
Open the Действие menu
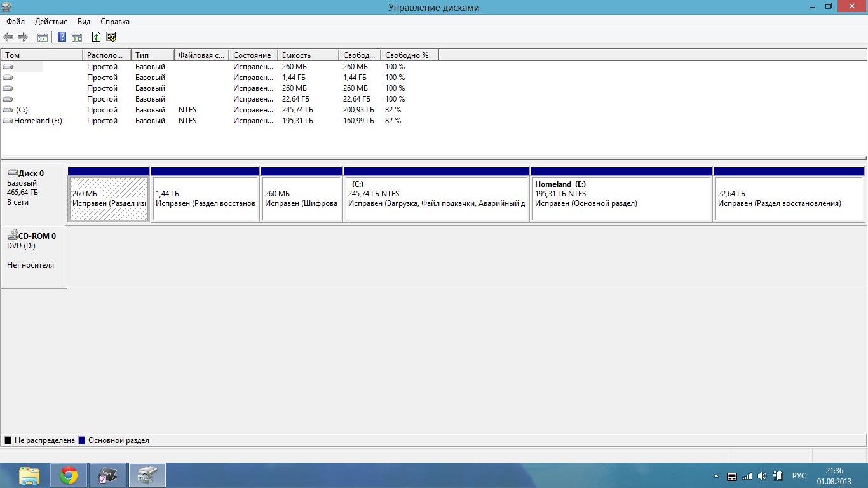coord(51,22)
